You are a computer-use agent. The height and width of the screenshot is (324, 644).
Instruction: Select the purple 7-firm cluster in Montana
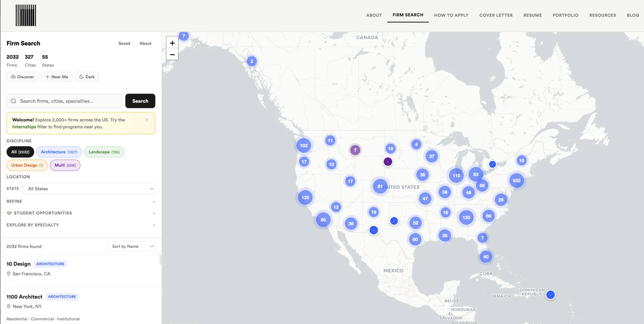355,150
